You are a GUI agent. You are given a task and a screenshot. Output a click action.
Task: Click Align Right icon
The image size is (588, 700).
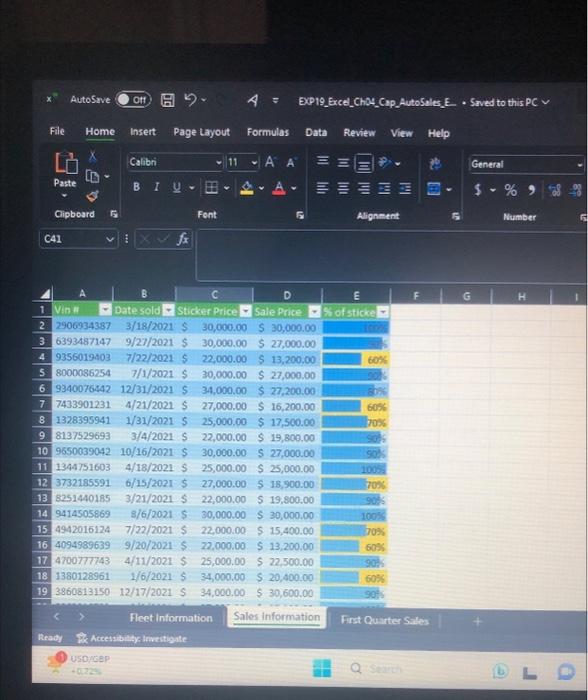click(364, 189)
